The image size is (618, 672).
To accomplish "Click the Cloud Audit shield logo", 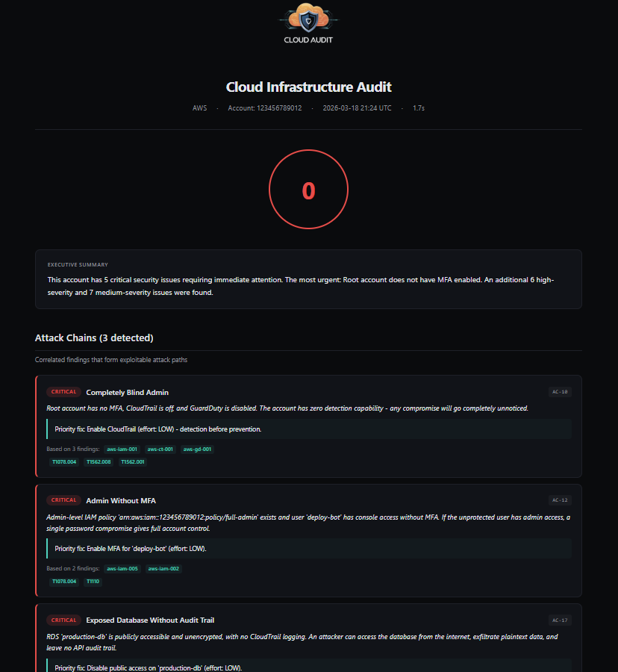I will (x=308, y=18).
